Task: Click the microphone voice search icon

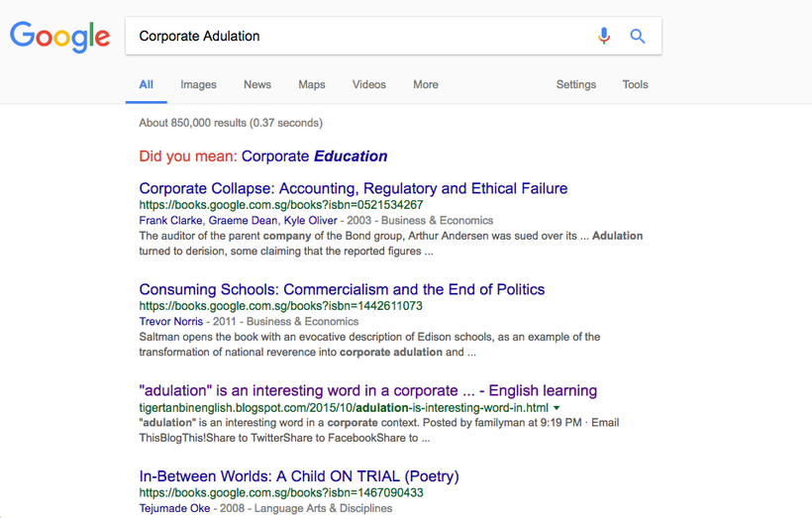Action: pyautogui.click(x=604, y=36)
